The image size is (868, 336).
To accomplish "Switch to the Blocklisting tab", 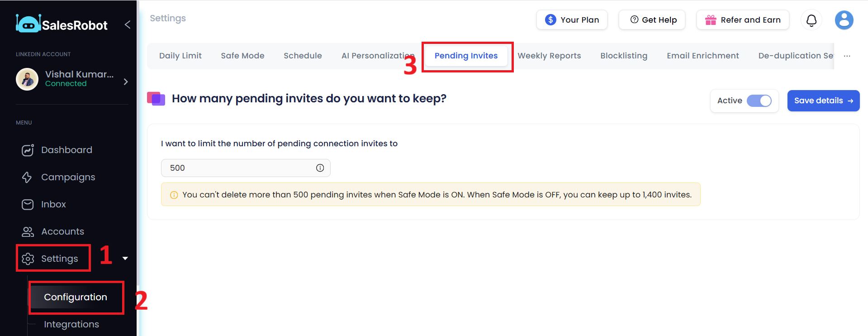I will (624, 56).
